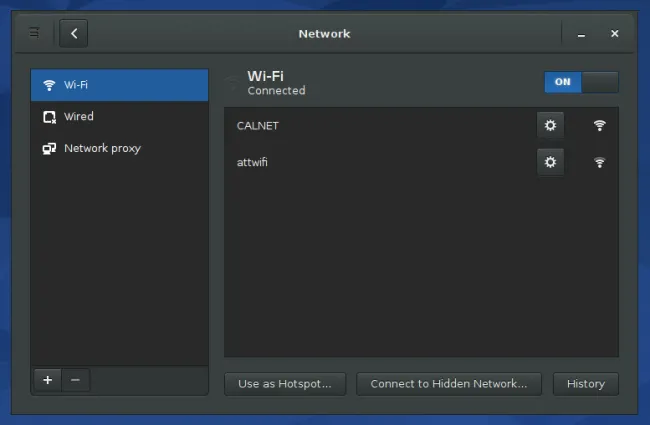Click the Wi-Fi icon in sidebar

tap(49, 85)
